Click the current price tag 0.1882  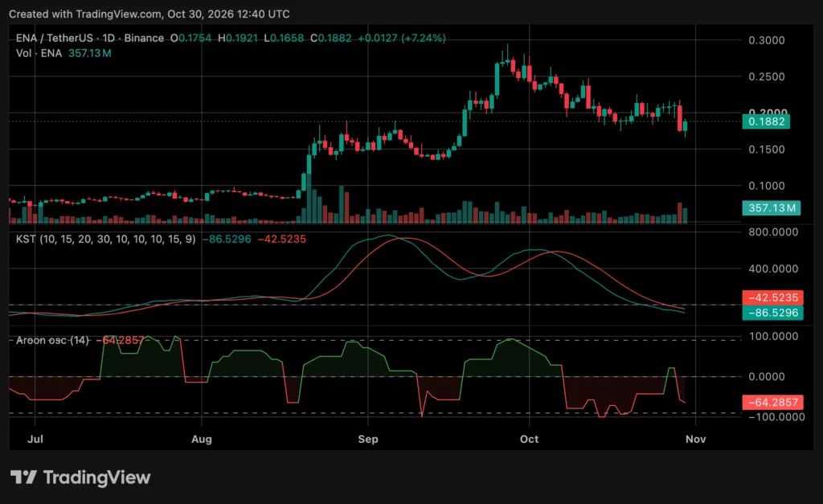pos(766,122)
